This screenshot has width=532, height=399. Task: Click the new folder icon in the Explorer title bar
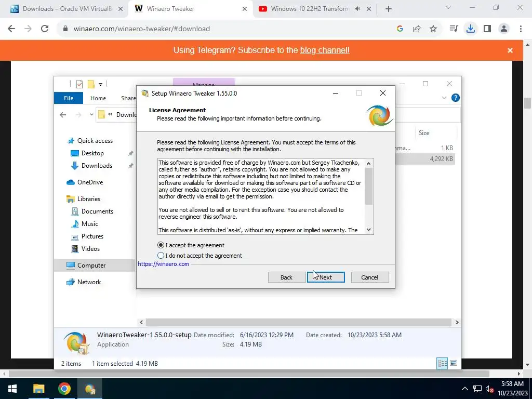coord(91,84)
